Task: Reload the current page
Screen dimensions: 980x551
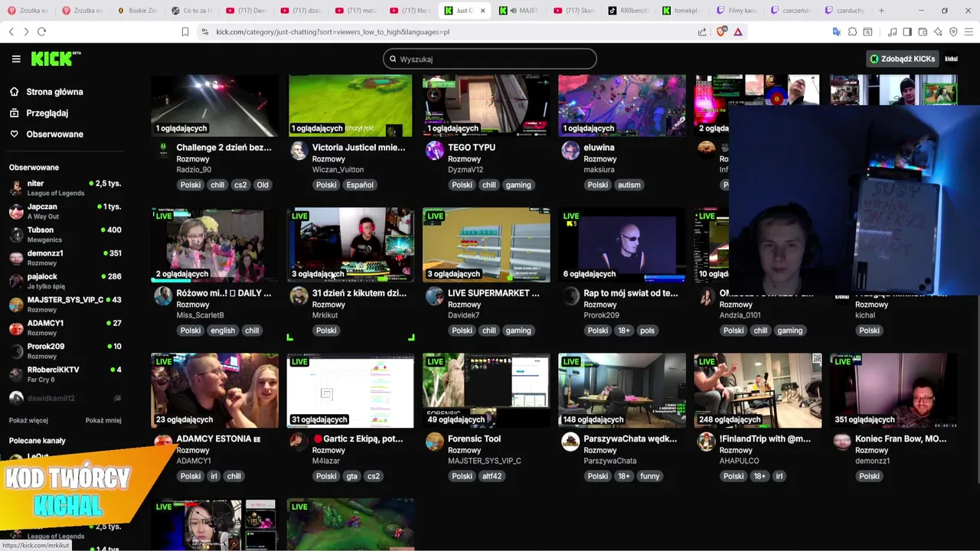Action: click(x=41, y=31)
